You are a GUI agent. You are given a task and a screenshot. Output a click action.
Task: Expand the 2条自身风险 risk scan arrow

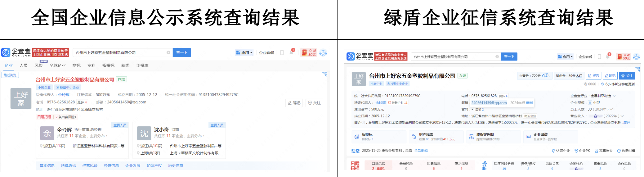point(76,117)
